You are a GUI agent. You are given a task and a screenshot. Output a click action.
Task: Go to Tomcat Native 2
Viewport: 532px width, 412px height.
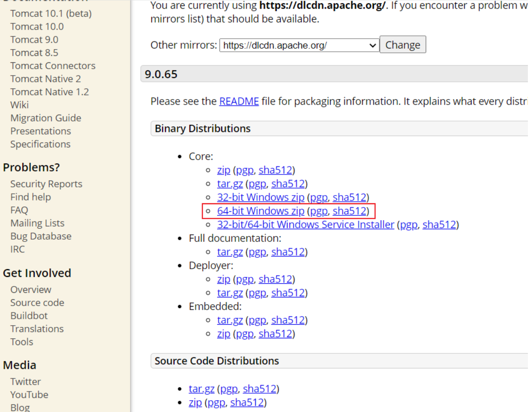(x=45, y=79)
